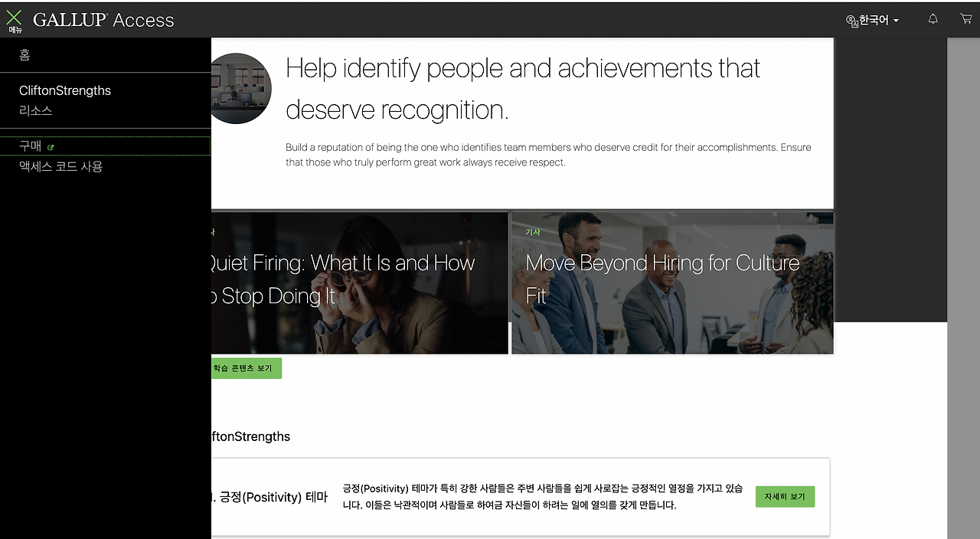The image size is (980, 539).
Task: Open CliftonStrengths menu section
Action: (x=65, y=90)
